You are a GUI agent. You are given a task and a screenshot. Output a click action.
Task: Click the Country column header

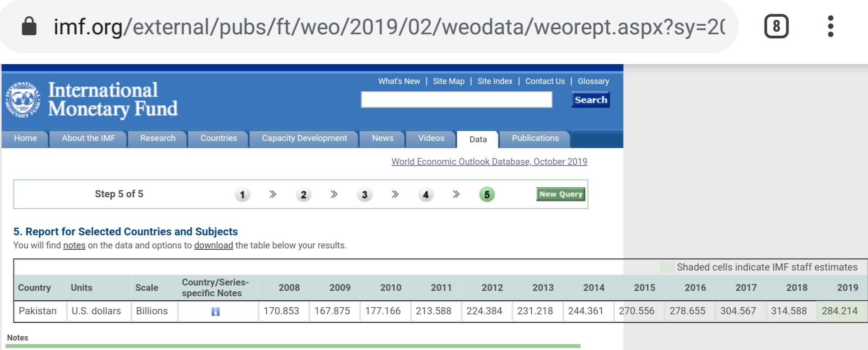coord(34,288)
